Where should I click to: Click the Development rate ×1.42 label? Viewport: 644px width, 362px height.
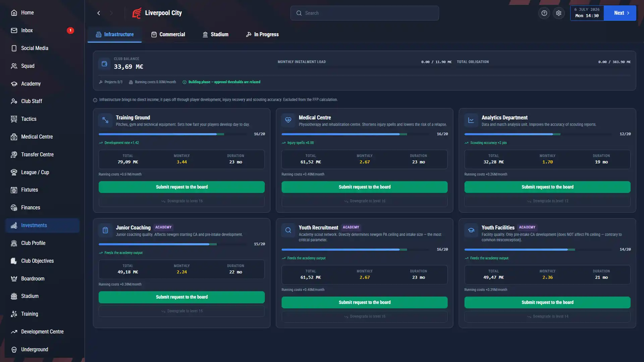(x=119, y=143)
